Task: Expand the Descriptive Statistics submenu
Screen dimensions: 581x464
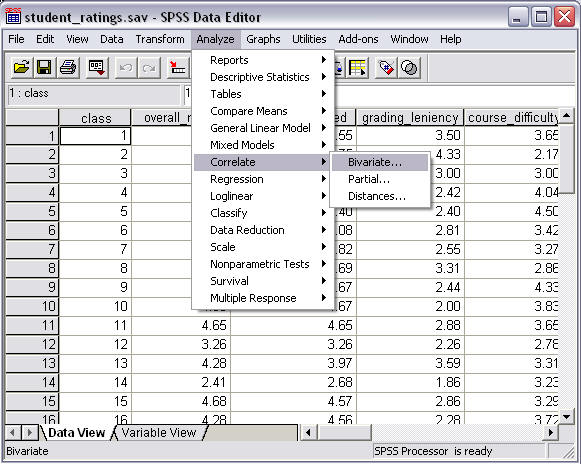Action: [262, 77]
